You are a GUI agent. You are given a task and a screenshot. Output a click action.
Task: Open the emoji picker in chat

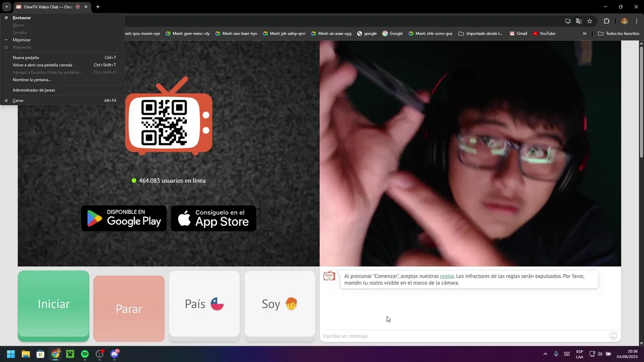[x=613, y=336]
